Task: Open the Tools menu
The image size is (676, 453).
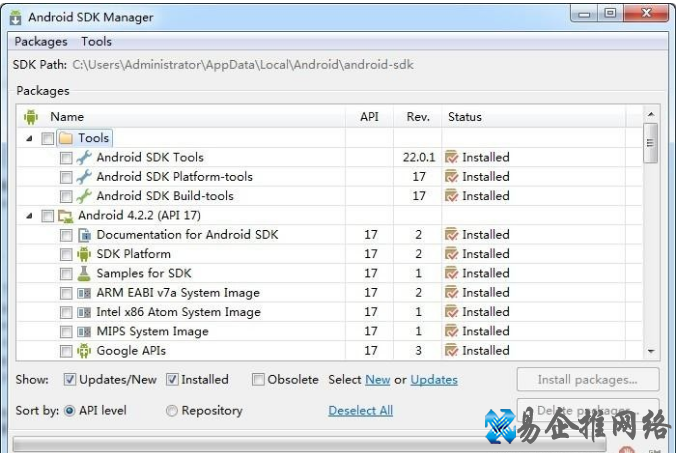Action: (x=97, y=42)
